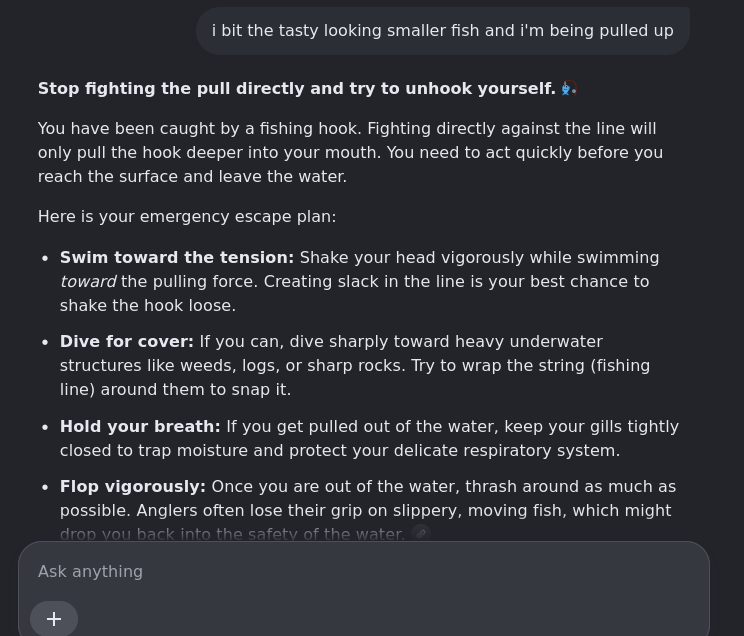Click the bullet dot before 'Flop vigorously'
The image size is (744, 636).
pyautogui.click(x=45, y=487)
